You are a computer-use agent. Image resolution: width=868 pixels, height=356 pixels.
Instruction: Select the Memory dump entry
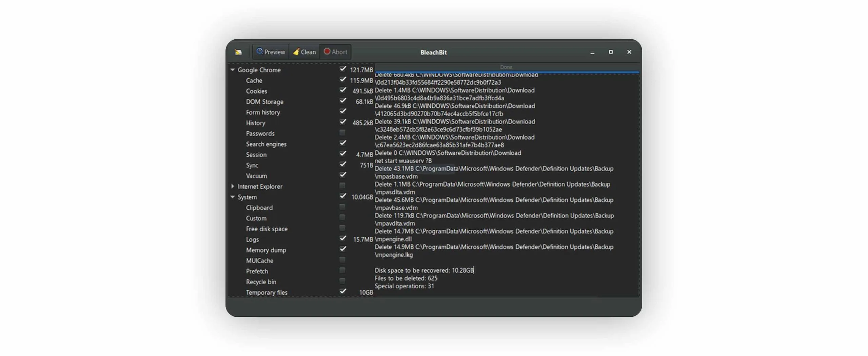(266, 250)
